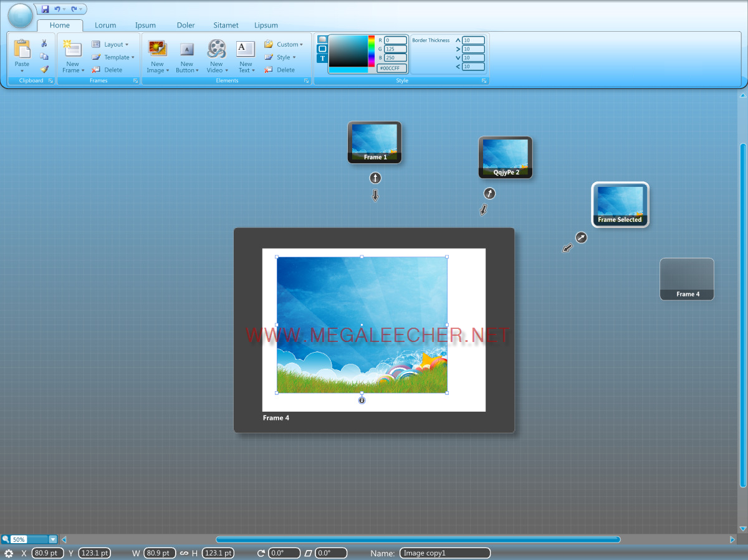Screen dimensions: 748x560
Task: Click the rainbow hue slider strip
Action: (x=372, y=51)
